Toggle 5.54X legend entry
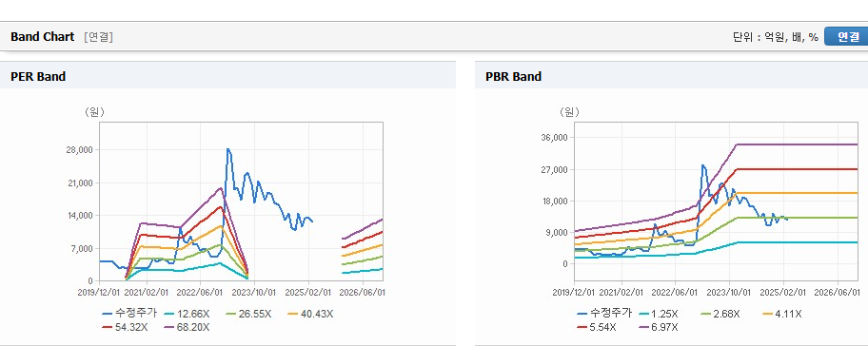Image resolution: width=868 pixels, height=346 pixels. point(597,327)
